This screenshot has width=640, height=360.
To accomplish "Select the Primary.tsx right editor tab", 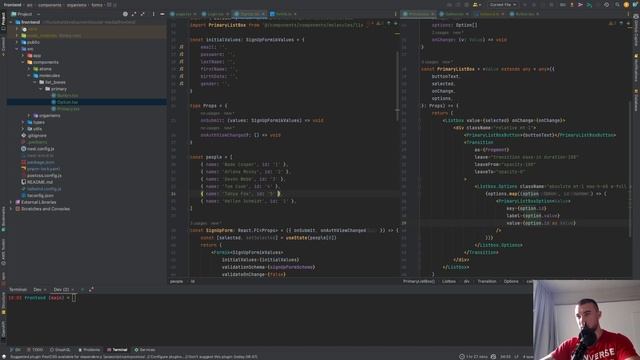I will (419, 14).
